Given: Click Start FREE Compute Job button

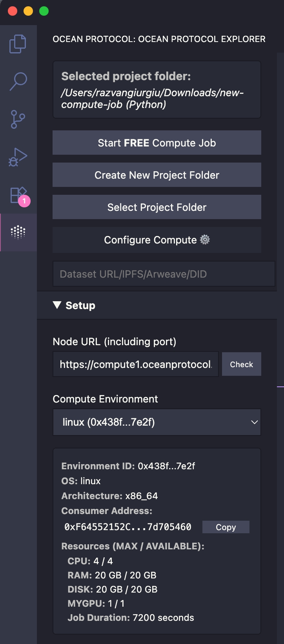Looking at the screenshot, I should pyautogui.click(x=157, y=143).
